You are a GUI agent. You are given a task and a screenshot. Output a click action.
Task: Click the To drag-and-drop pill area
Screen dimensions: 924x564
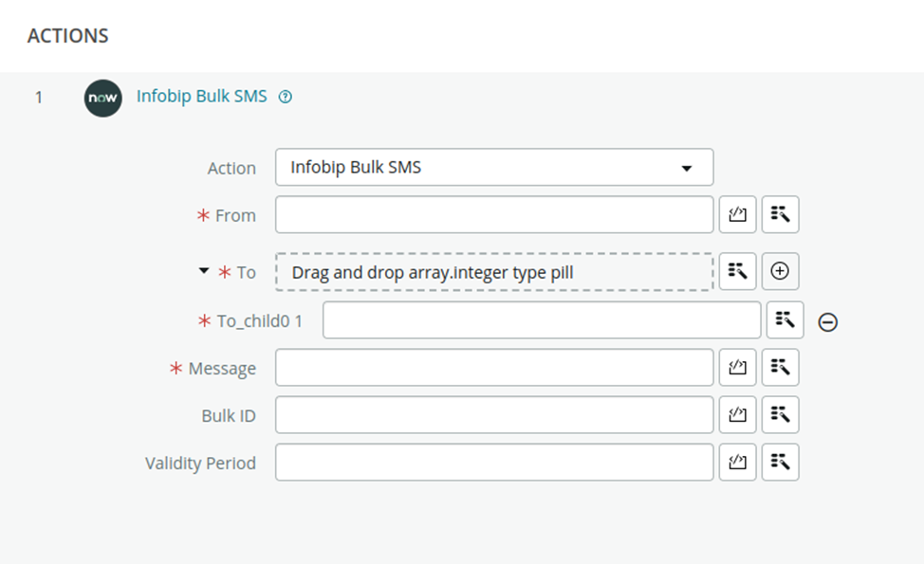click(x=493, y=271)
